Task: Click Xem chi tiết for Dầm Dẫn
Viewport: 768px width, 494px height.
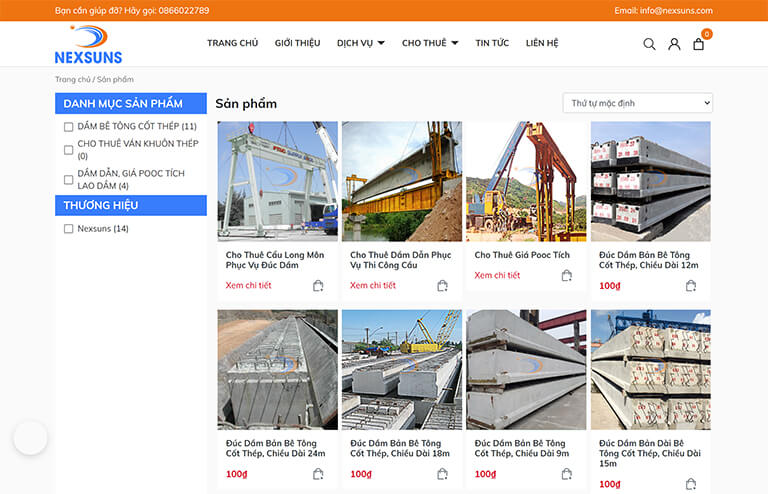Action: pos(373,285)
